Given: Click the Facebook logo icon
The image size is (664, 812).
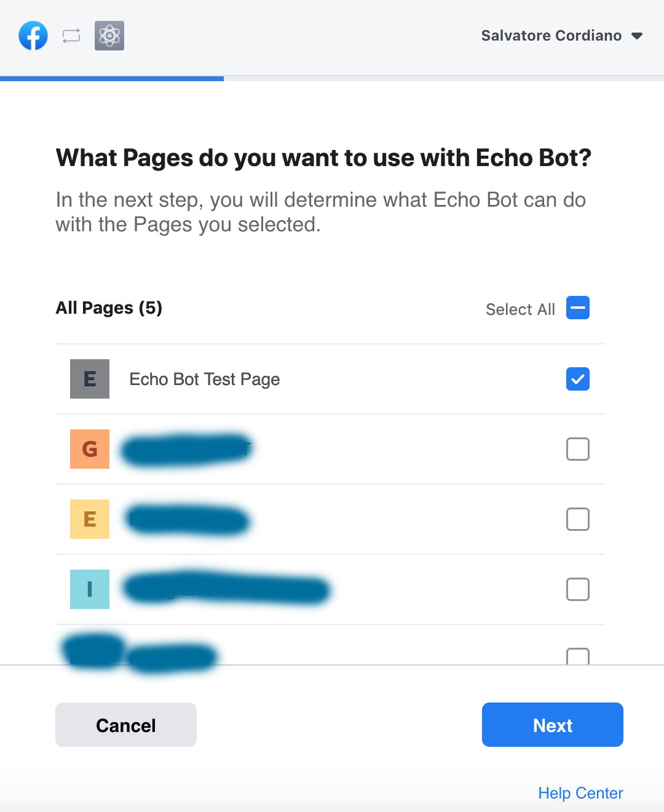Looking at the screenshot, I should click(x=33, y=36).
